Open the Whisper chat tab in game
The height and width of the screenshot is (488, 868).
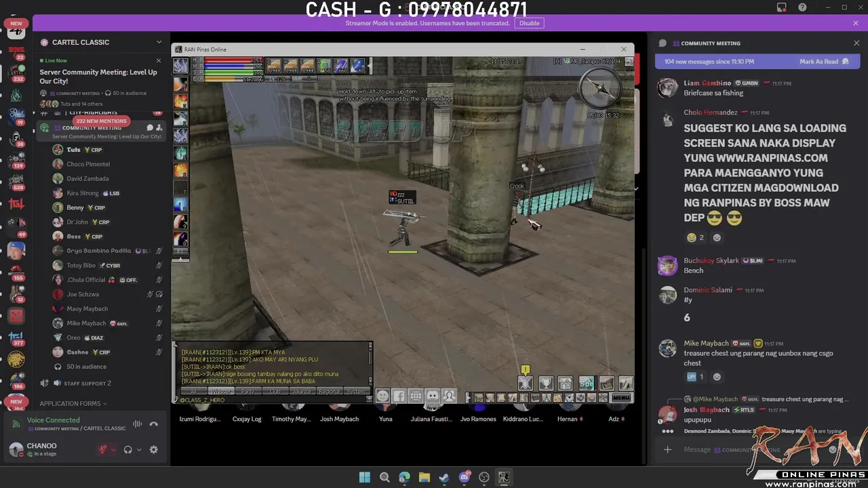[x=221, y=392]
